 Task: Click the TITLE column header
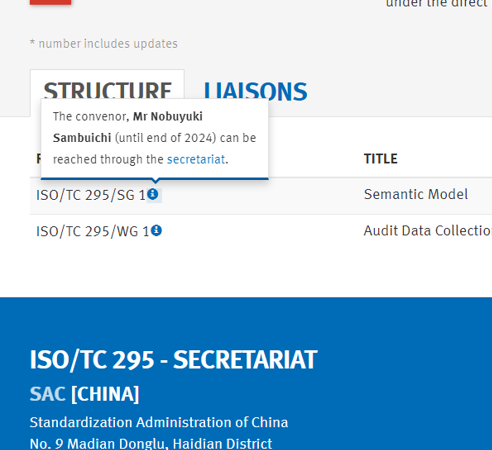381,159
